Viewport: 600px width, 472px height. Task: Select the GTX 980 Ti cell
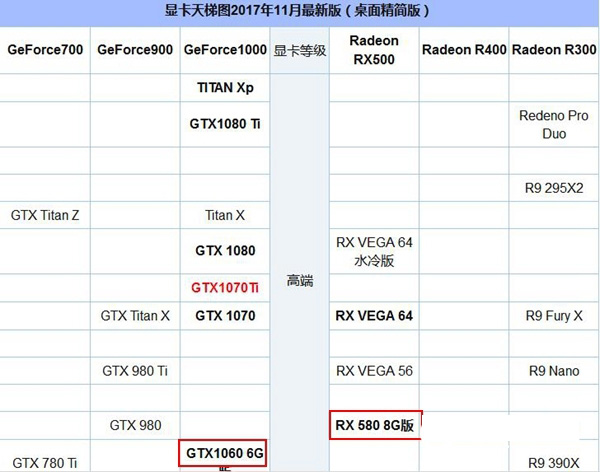coord(135,371)
